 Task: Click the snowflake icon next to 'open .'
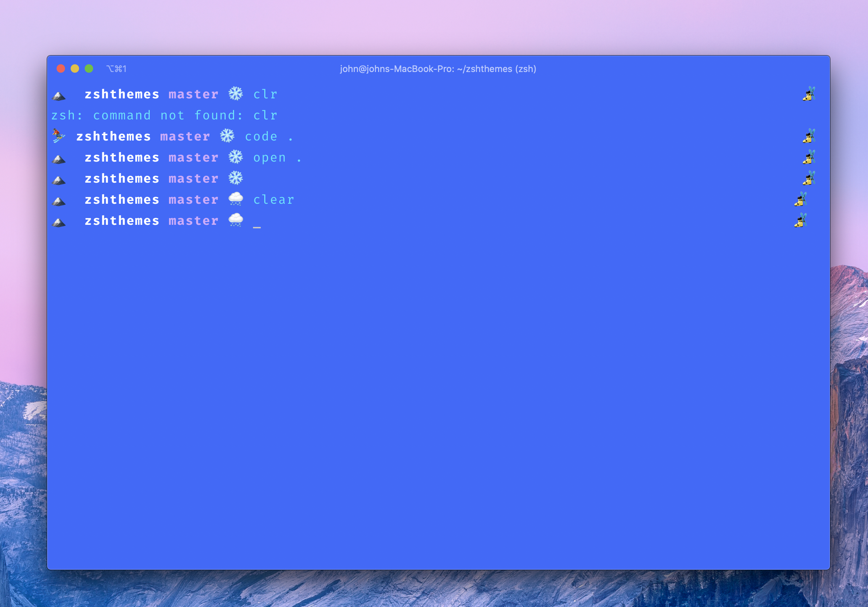point(235,157)
